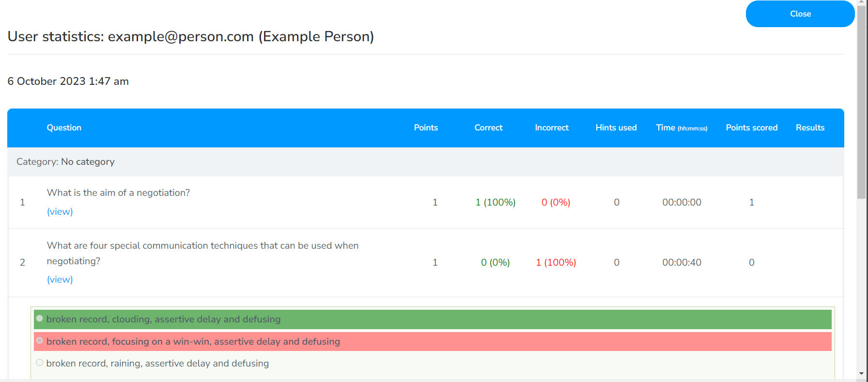The width and height of the screenshot is (868, 382).
Task: Click the scrollbar up arrow
Action: pos(861,2)
